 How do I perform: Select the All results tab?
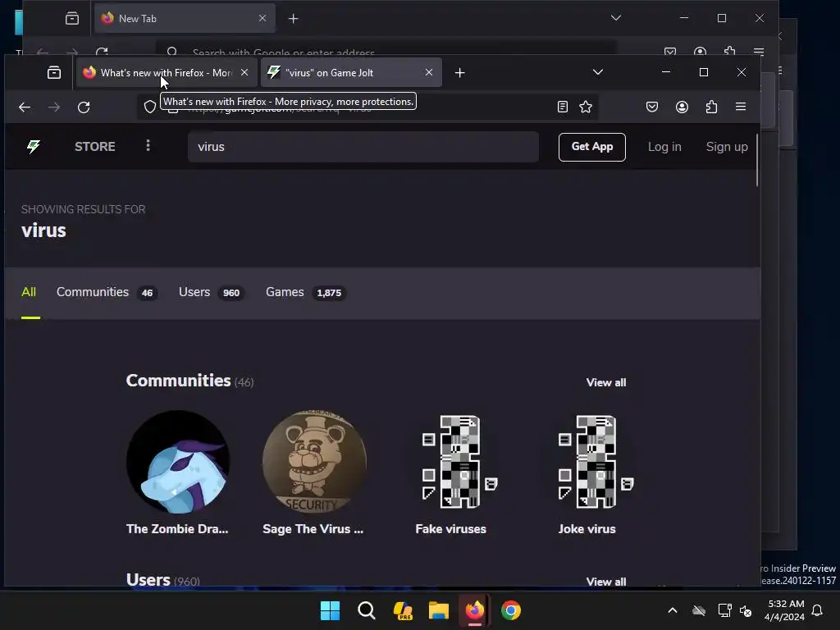coord(29,293)
